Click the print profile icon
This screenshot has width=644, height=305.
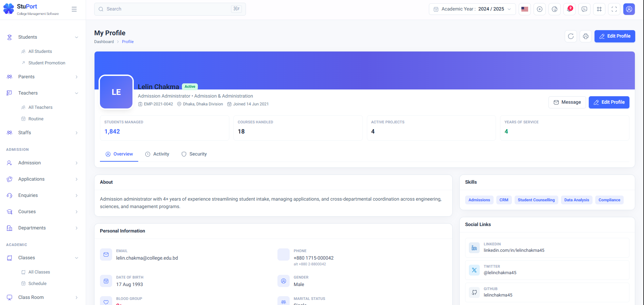coord(586,36)
